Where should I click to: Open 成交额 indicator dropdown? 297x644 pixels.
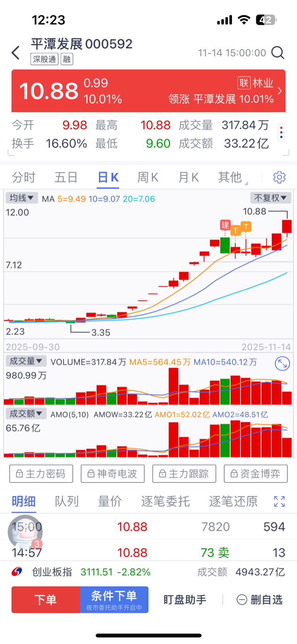[x=26, y=414]
